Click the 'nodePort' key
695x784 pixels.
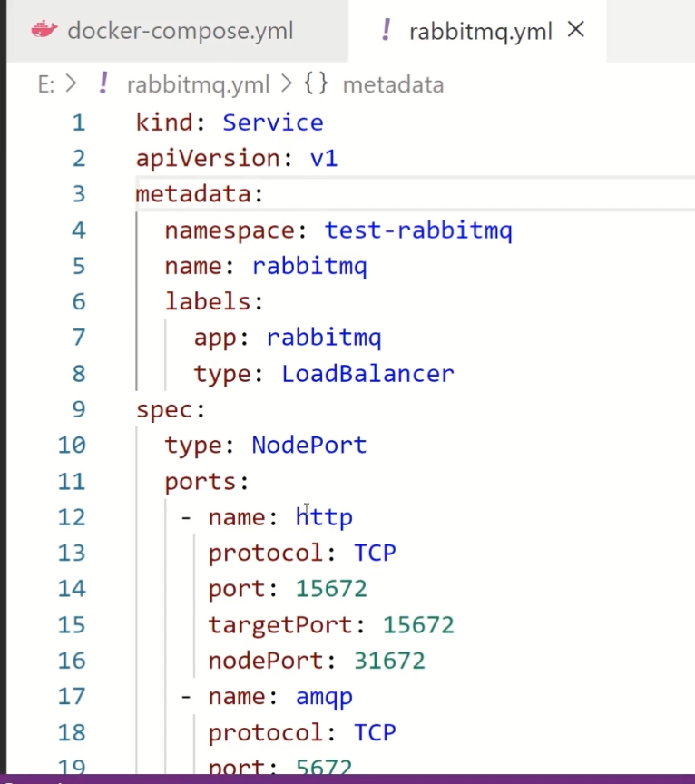tap(266, 661)
